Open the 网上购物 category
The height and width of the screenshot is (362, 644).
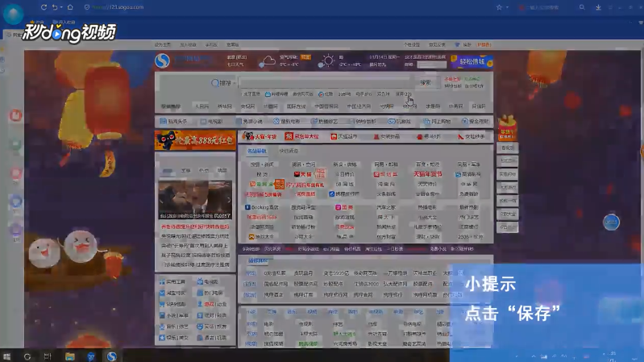437,122
